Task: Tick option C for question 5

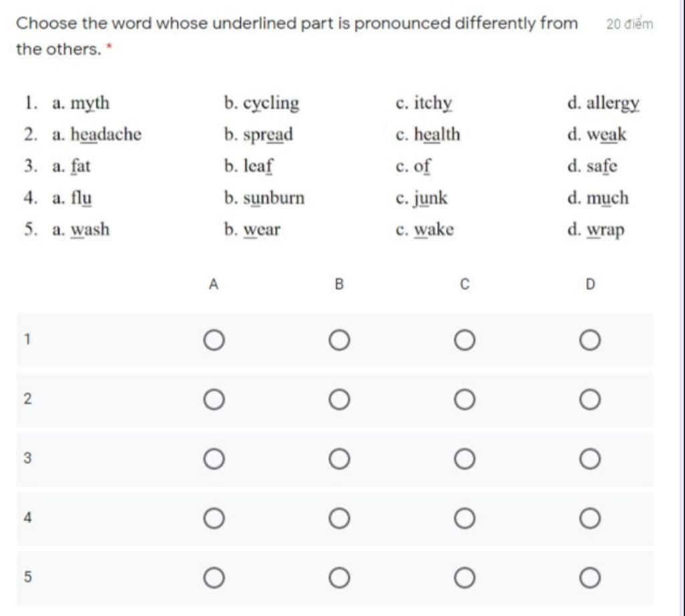Action: [465, 578]
